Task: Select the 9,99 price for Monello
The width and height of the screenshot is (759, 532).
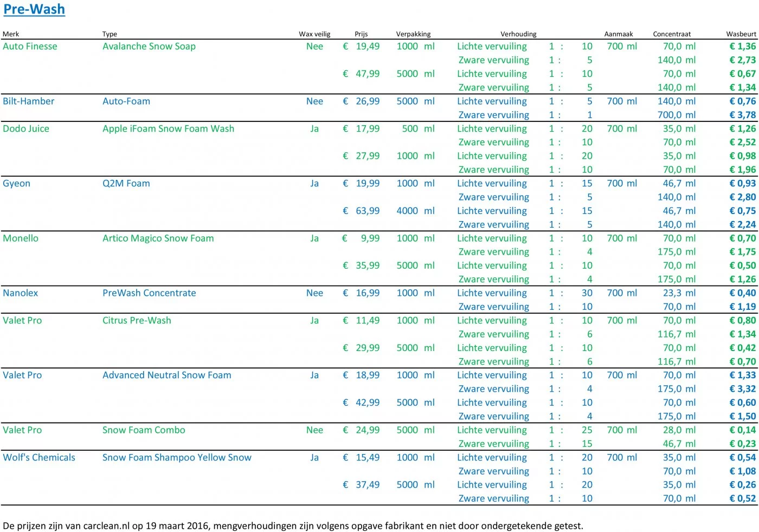Action: [x=370, y=238]
